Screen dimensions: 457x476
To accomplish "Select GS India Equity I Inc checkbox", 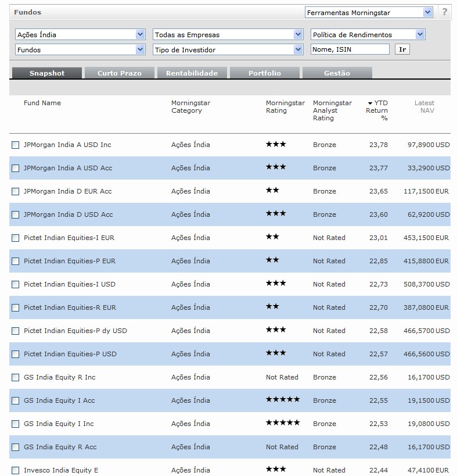I will click(15, 424).
